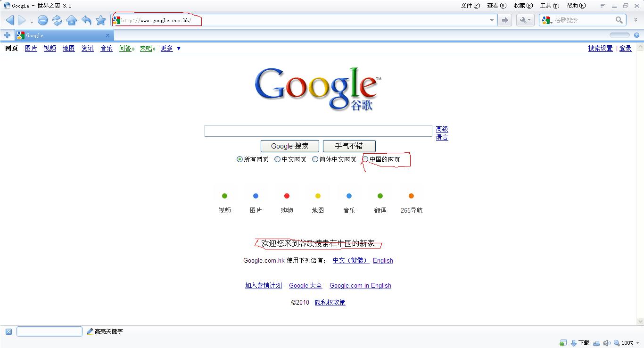The height and width of the screenshot is (348, 644).
Task: Open the download manager 下载
Action: click(580, 343)
